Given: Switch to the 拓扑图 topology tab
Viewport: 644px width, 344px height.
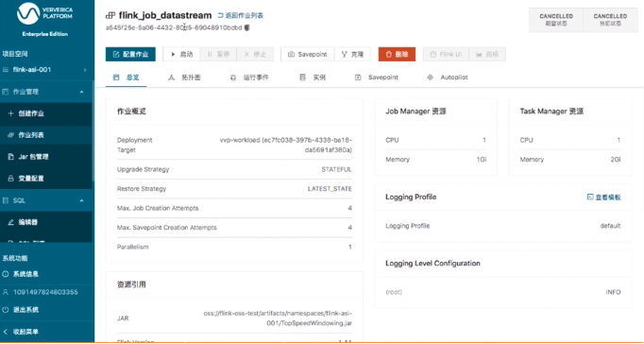Looking at the screenshot, I should (184, 77).
